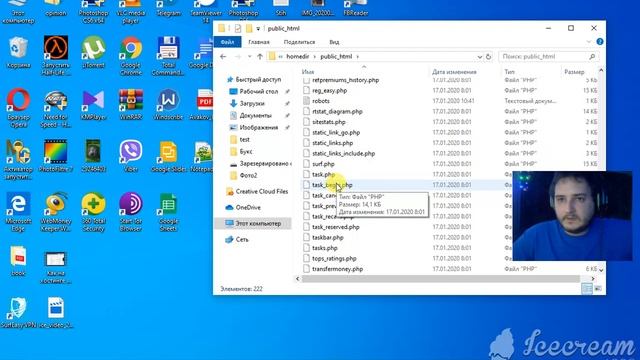640x360 pixels.
Task: Go back with the Explorer back arrow
Action: click(x=223, y=57)
